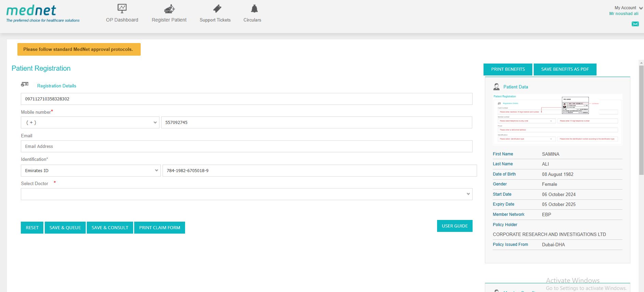Click the Patient Registration guide thumbnail

(x=558, y=120)
